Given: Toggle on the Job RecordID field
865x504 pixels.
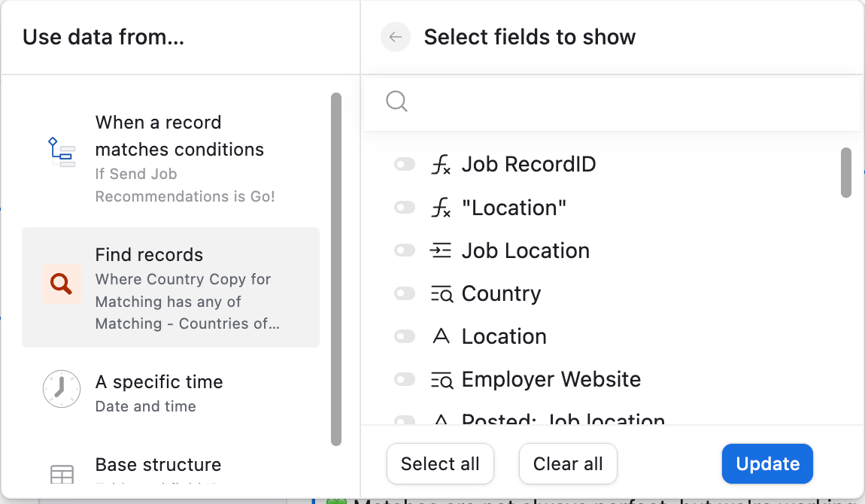Looking at the screenshot, I should pyautogui.click(x=405, y=164).
